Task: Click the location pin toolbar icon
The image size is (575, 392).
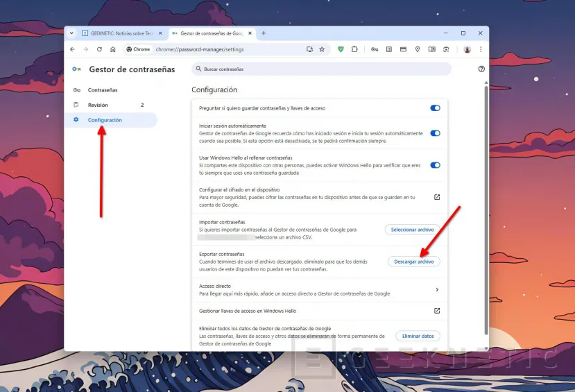Action: (x=418, y=49)
